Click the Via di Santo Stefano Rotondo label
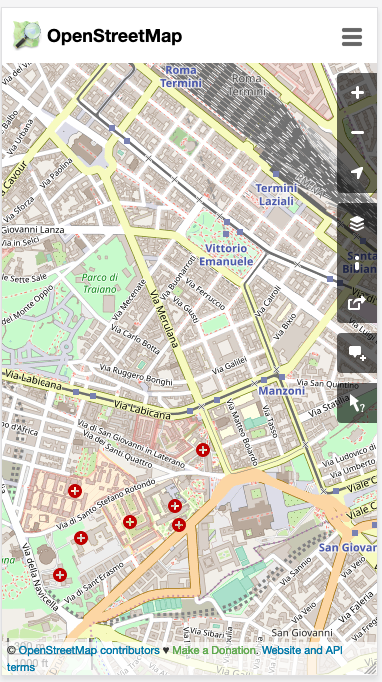Image resolution: width=382 pixels, height=682 pixels. click(x=106, y=504)
